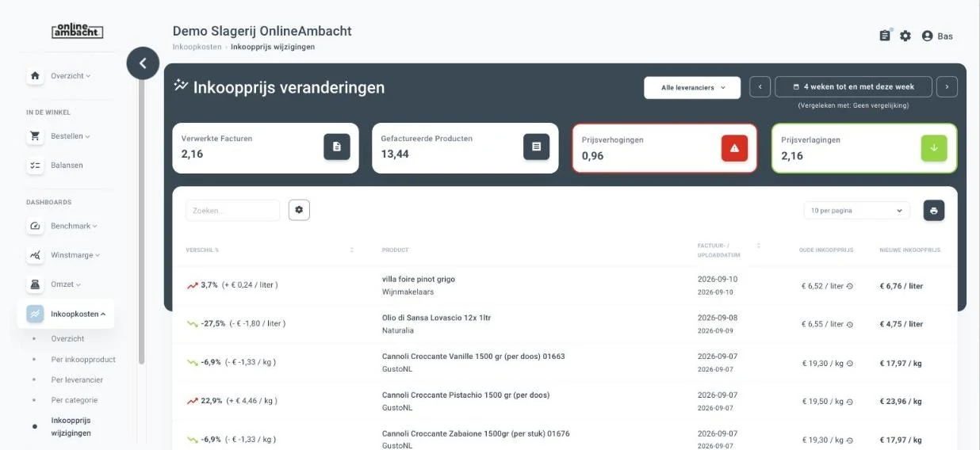Click Cannoli Croccante Vanille 1500 gr row
980x450 pixels.
pos(563,363)
